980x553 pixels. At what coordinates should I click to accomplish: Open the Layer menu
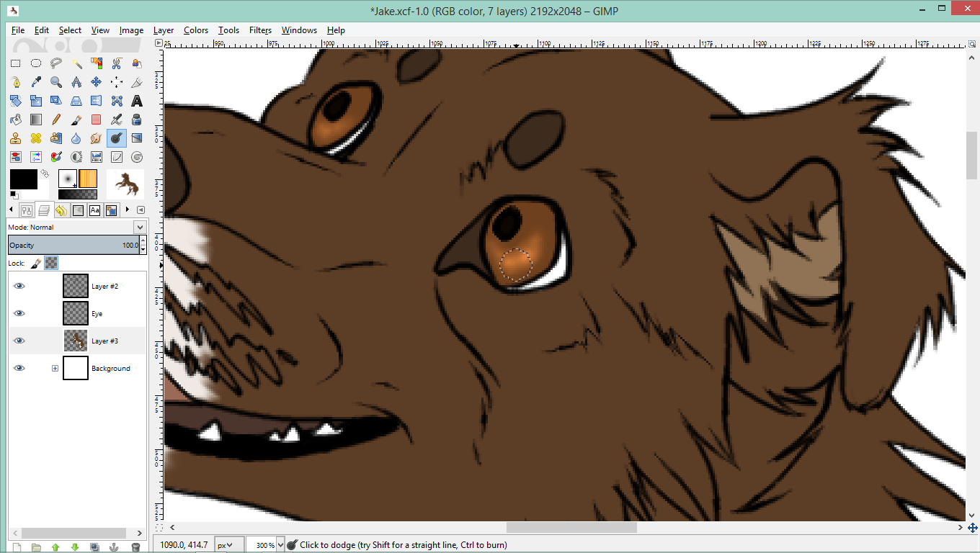[164, 30]
